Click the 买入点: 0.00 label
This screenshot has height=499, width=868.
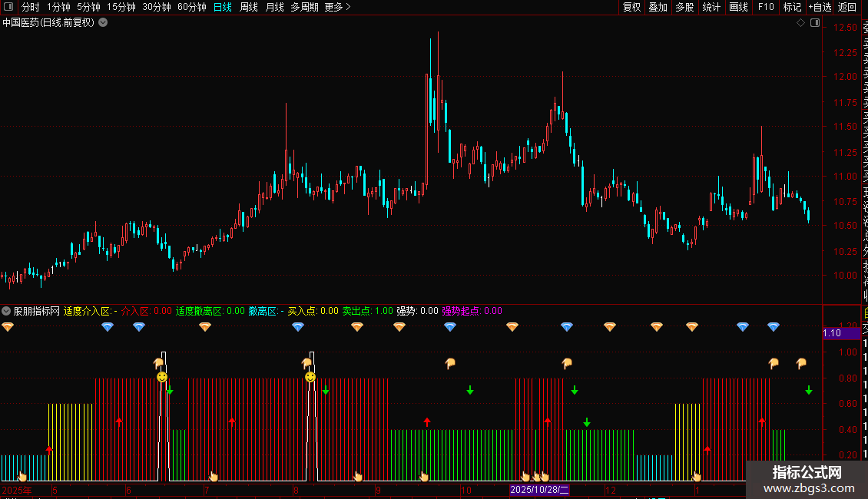(x=313, y=311)
